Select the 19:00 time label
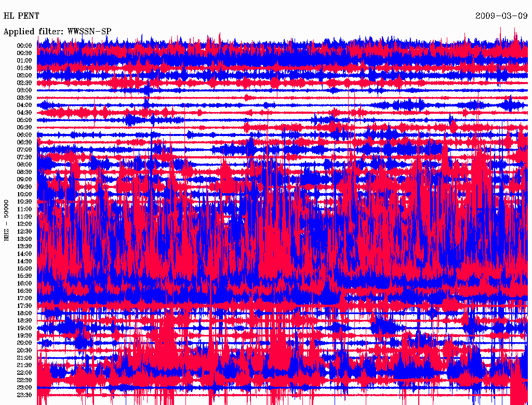Image resolution: width=532 pixels, height=405 pixels. point(24,328)
